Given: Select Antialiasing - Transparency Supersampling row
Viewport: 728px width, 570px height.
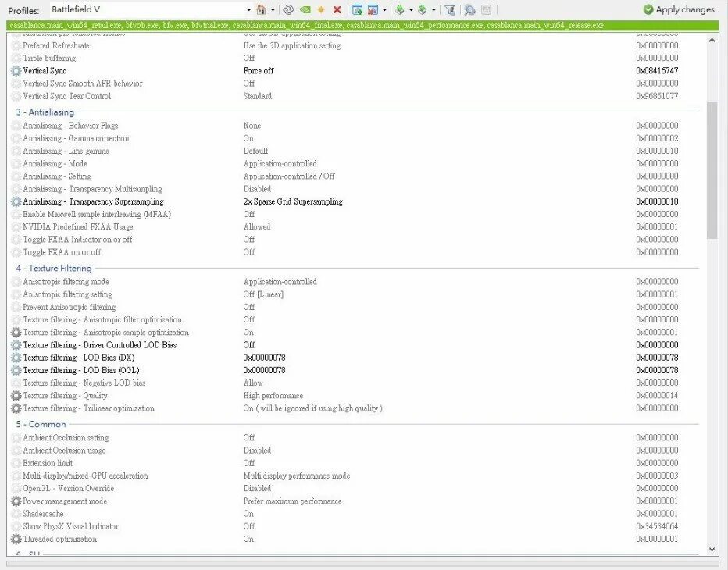Looking at the screenshot, I should point(355,201).
